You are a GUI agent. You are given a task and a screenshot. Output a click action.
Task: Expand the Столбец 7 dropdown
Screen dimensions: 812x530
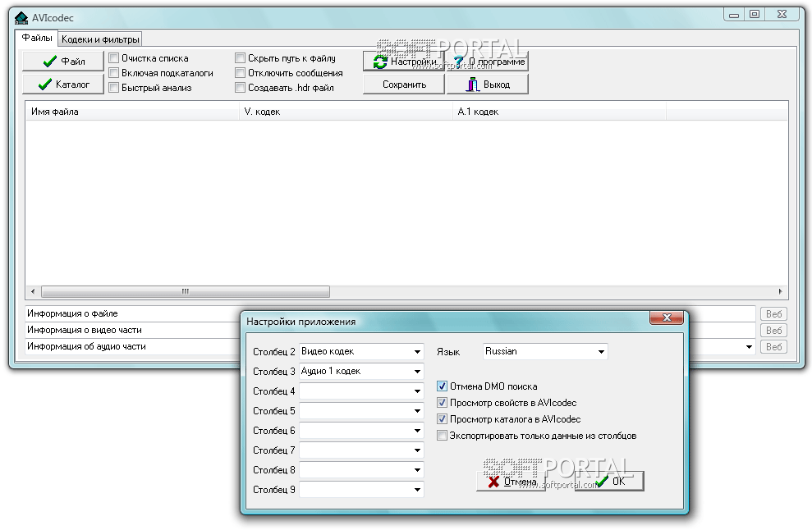417,450
